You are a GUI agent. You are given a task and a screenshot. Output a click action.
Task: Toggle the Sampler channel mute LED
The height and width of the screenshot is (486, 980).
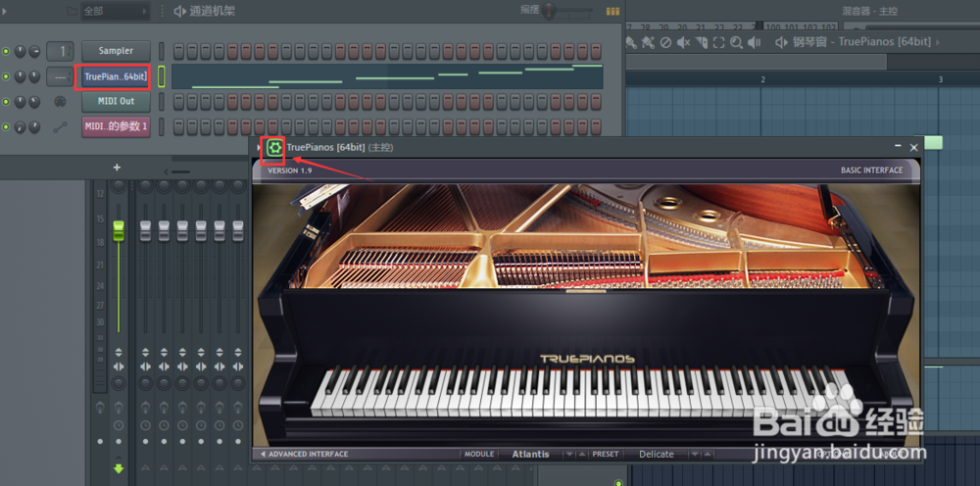(x=6, y=51)
